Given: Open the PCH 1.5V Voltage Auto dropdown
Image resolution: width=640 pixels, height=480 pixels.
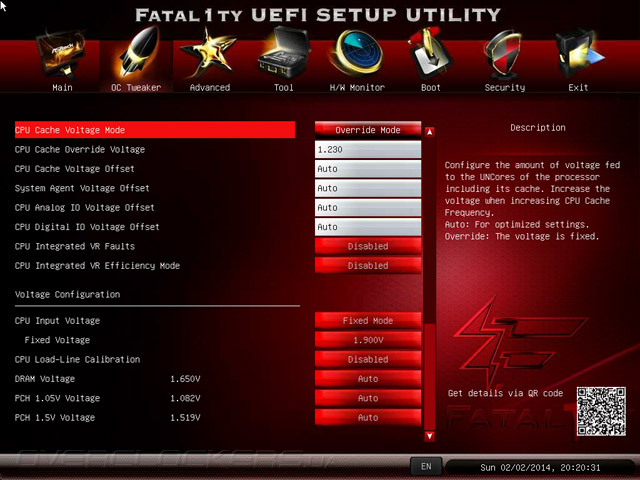Looking at the screenshot, I should click(368, 418).
